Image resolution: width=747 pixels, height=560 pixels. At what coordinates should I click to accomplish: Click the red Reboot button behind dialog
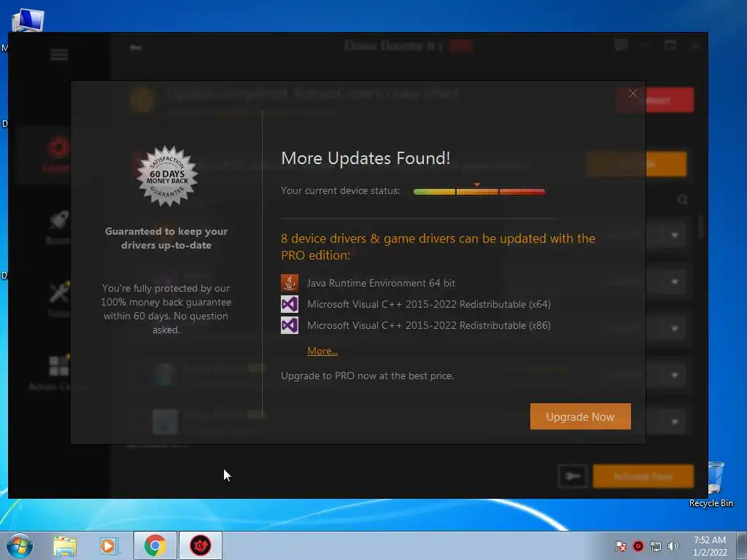tap(654, 100)
